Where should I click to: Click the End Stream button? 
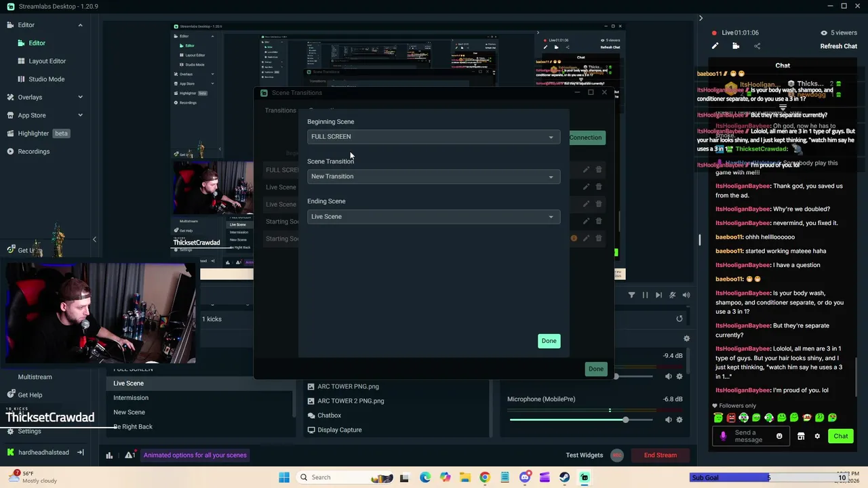pos(660,455)
